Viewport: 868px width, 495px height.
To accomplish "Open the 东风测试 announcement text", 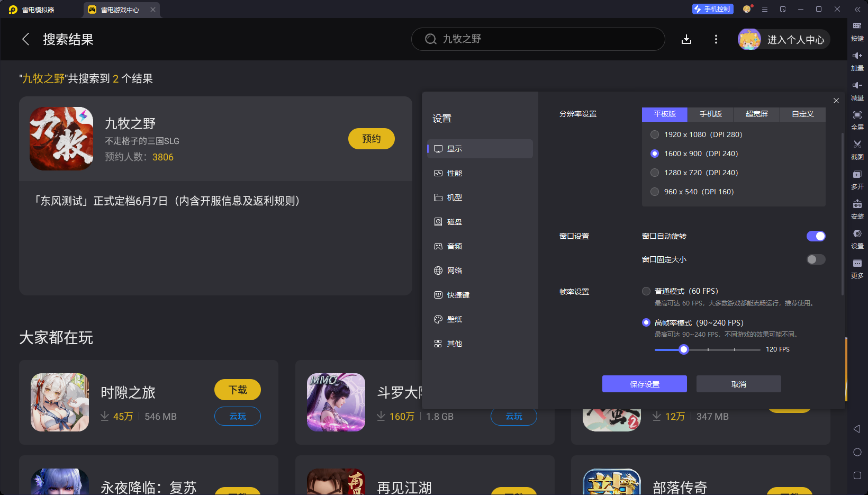I will pos(167,201).
